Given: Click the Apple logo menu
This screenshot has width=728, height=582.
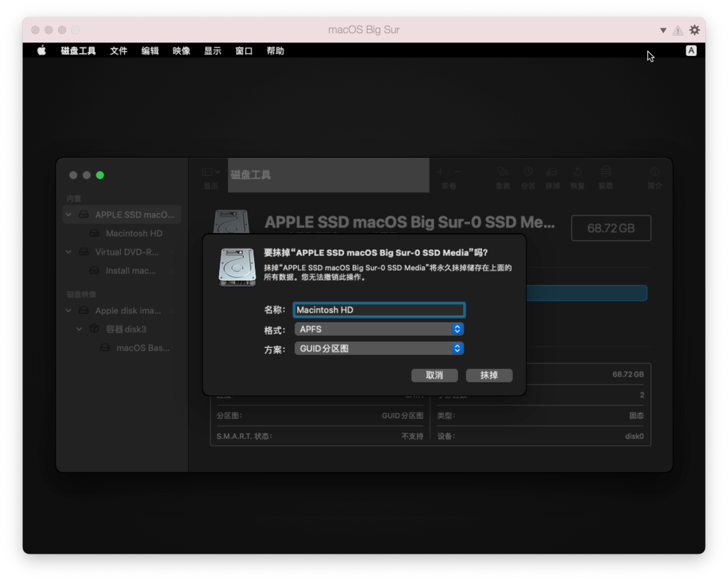Looking at the screenshot, I should [x=42, y=51].
